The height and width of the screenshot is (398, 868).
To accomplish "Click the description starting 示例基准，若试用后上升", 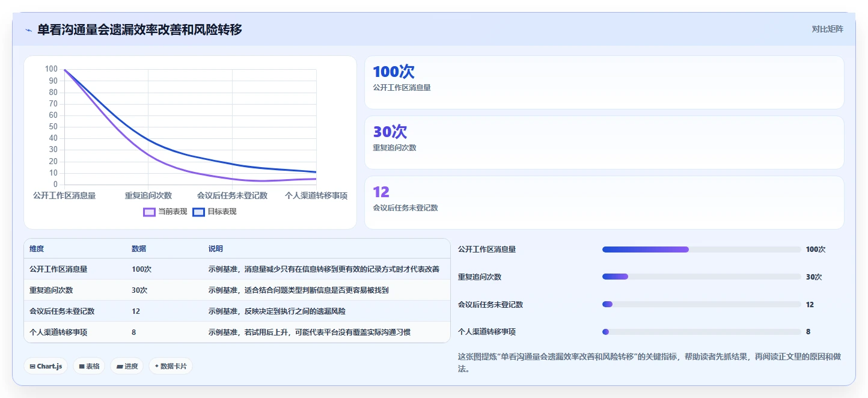I will (x=310, y=332).
